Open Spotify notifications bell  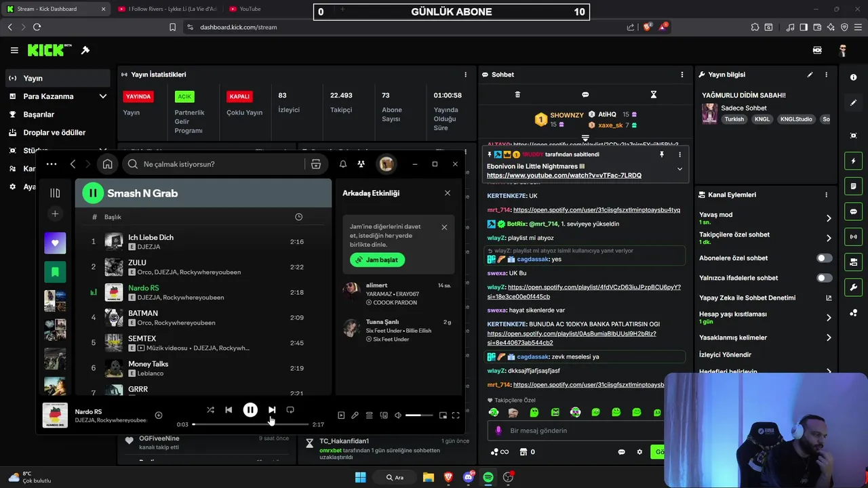[x=343, y=164]
